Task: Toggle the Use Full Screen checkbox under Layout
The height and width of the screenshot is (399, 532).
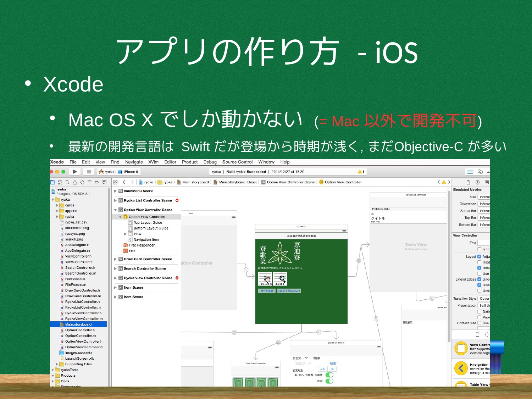Action: (x=479, y=273)
